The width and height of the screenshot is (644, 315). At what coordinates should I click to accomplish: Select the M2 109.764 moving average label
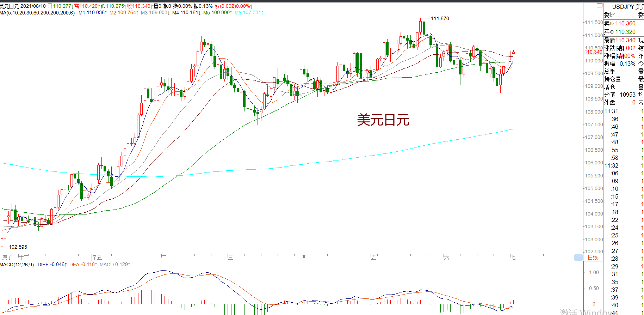pyautogui.click(x=124, y=13)
